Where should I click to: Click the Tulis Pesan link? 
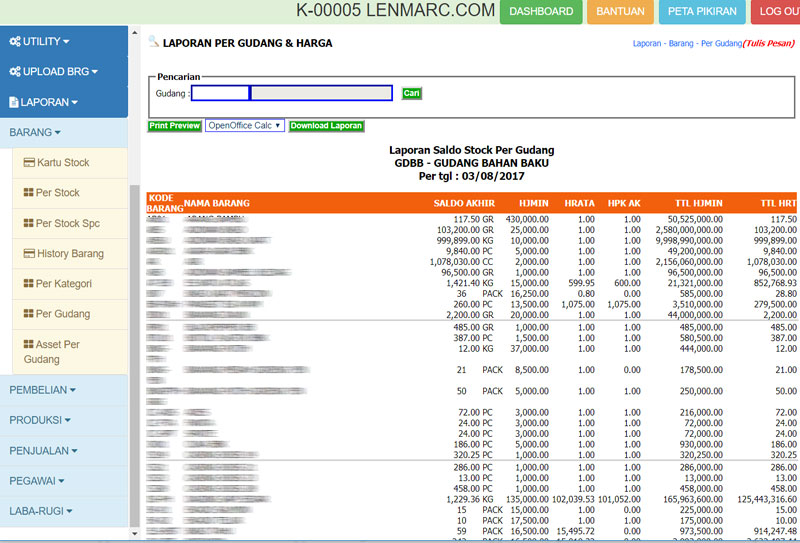coord(769,43)
